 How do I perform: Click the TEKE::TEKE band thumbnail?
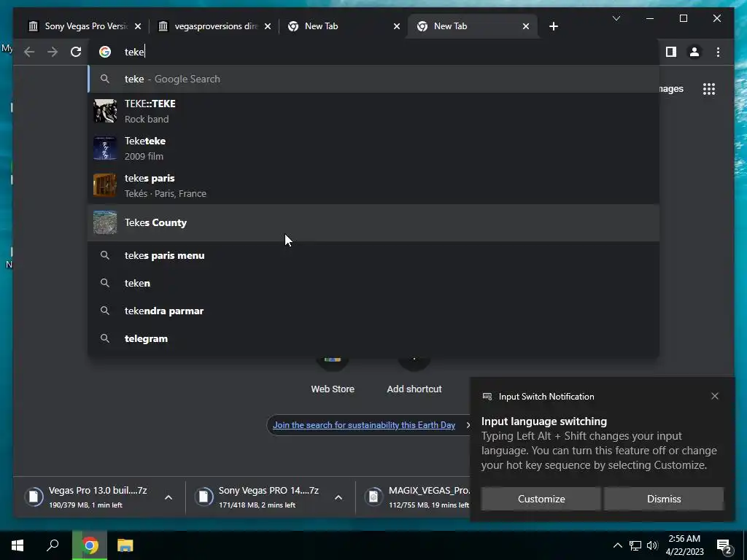click(105, 111)
